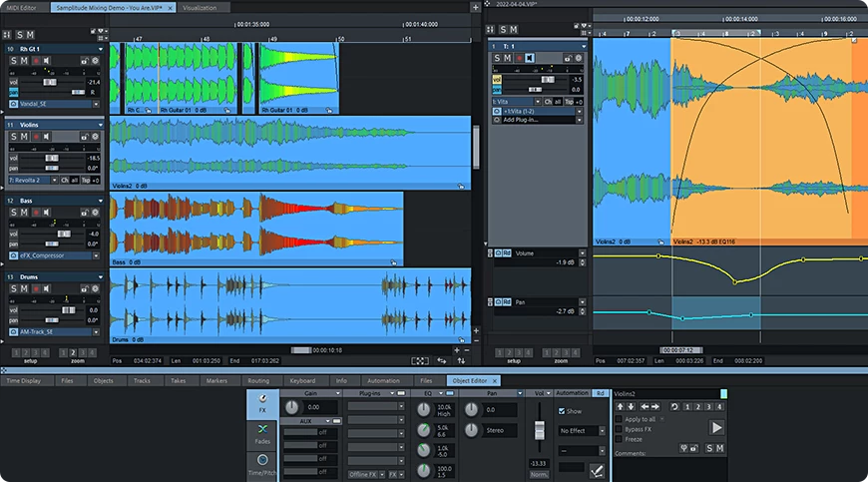The width and height of the screenshot is (868, 482).
Task: Click the Object Editor volume fader
Action: pos(537,432)
